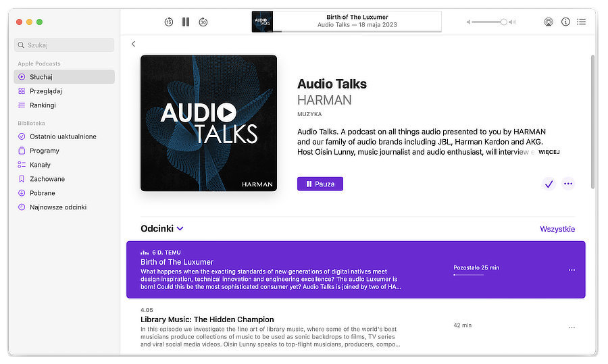This screenshot has height=364, width=608.
Task: Click the Wszystkie link
Action: (557, 229)
